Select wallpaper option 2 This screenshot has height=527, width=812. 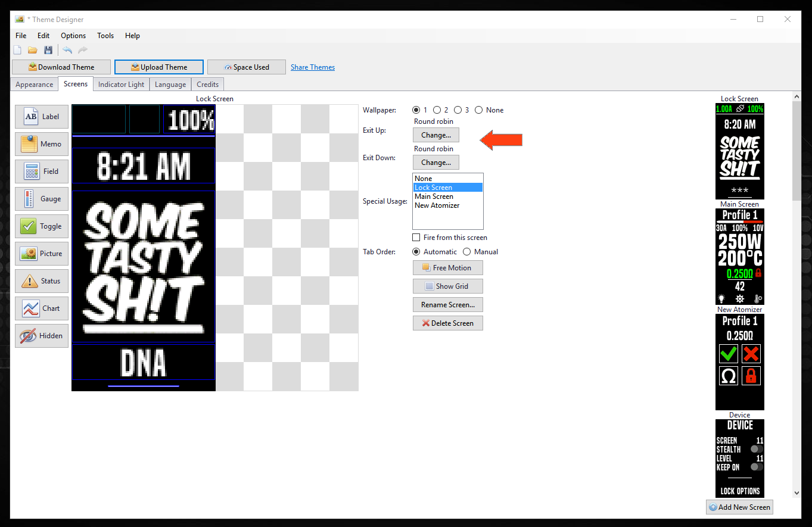pyautogui.click(x=437, y=110)
